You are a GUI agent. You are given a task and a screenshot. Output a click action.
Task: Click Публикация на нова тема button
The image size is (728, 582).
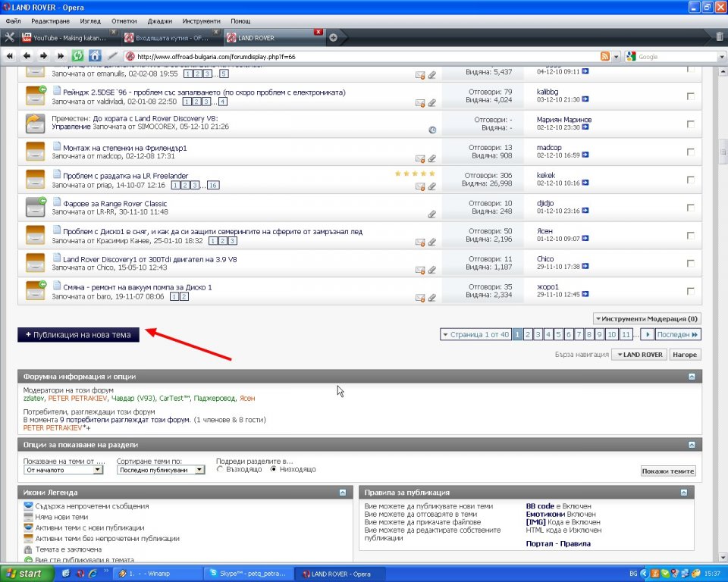pos(78,334)
